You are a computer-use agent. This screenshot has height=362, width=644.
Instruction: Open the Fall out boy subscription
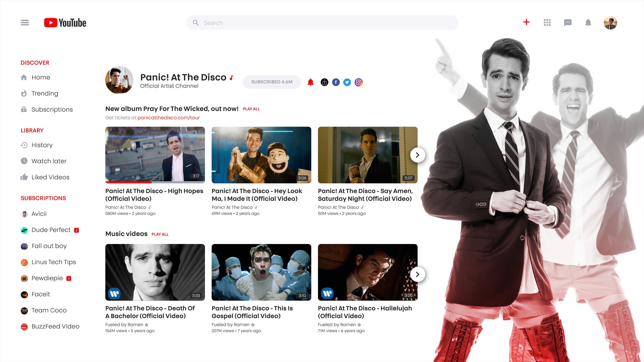(x=49, y=246)
